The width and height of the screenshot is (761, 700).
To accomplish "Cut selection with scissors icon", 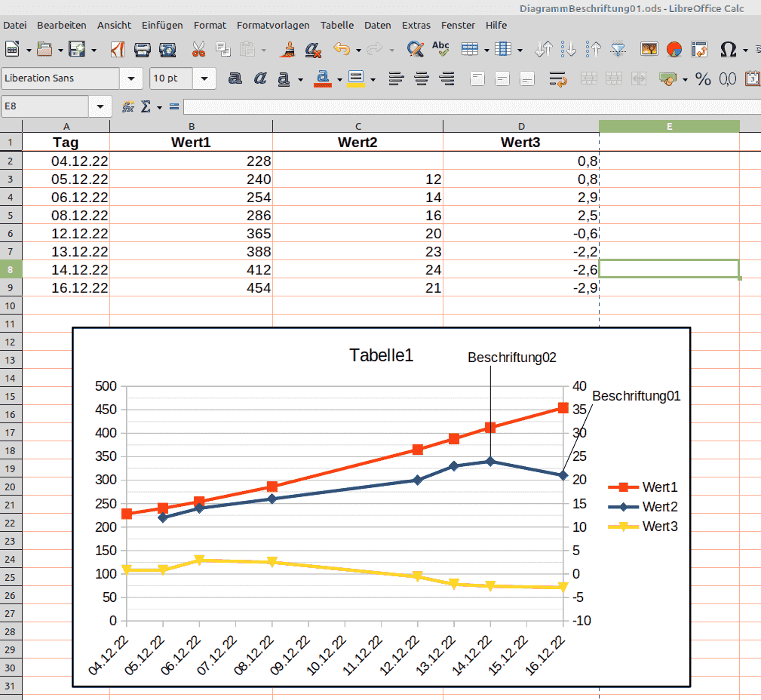I will [198, 49].
